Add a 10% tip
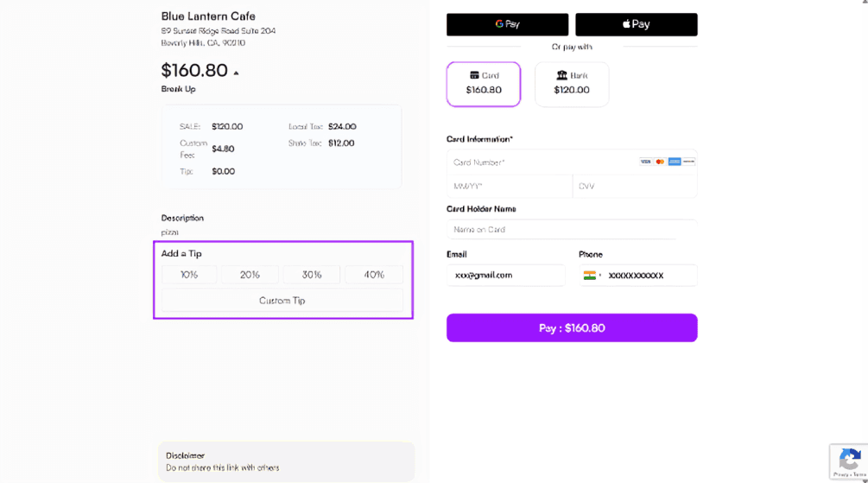 click(x=189, y=275)
